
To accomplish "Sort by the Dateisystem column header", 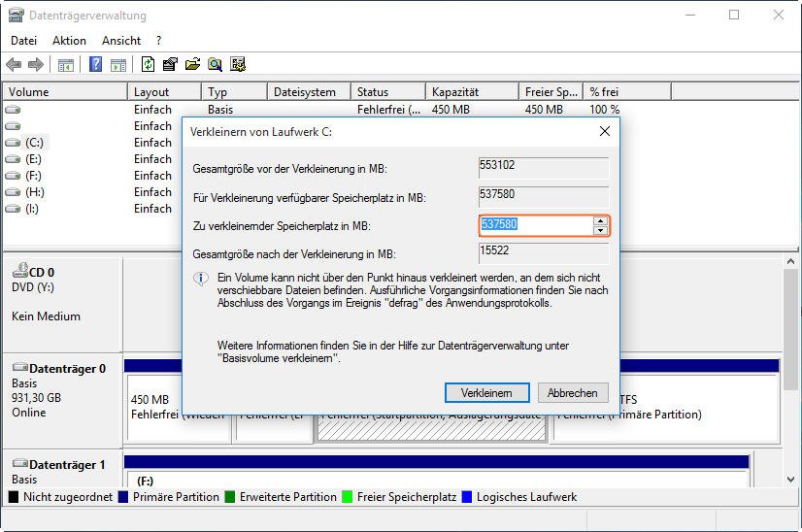I will point(309,92).
